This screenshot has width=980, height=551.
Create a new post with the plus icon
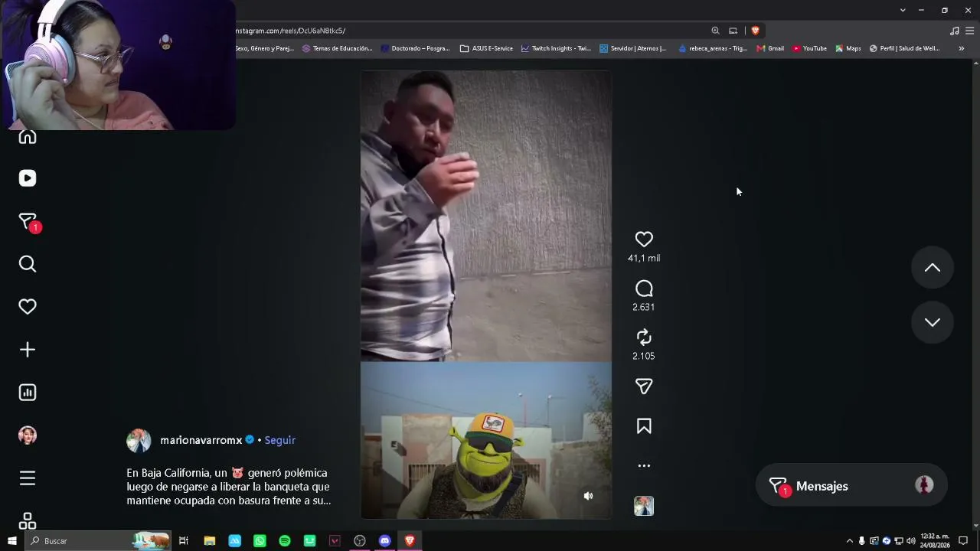tap(28, 350)
